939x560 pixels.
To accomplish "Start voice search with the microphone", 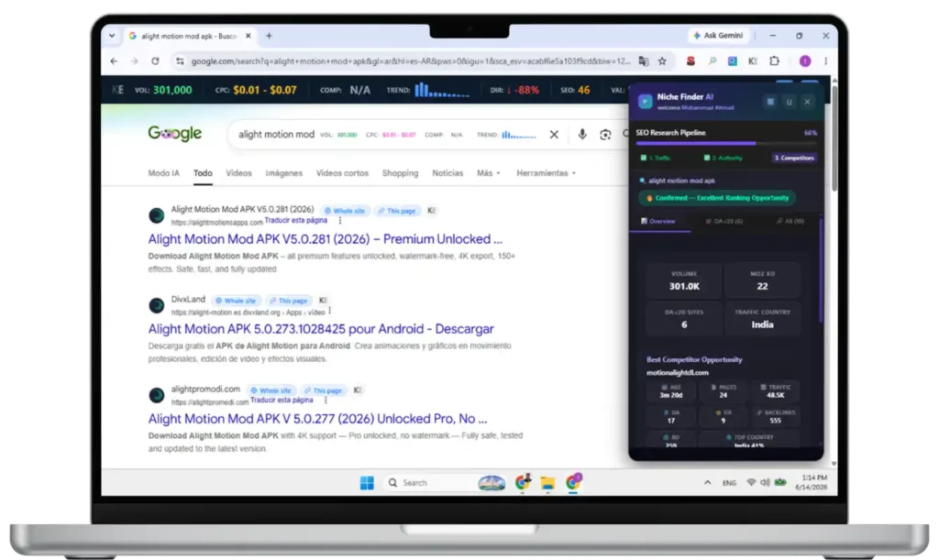I will [x=582, y=135].
